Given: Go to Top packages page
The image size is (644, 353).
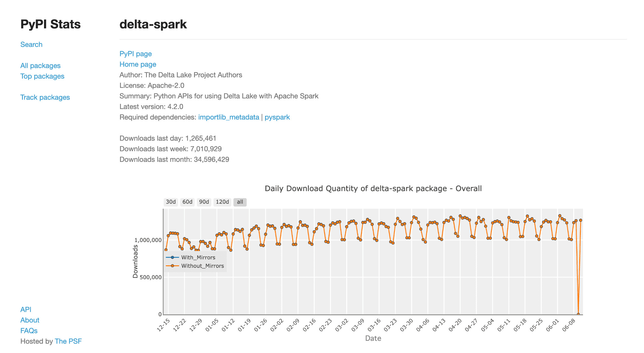Looking at the screenshot, I should point(42,76).
